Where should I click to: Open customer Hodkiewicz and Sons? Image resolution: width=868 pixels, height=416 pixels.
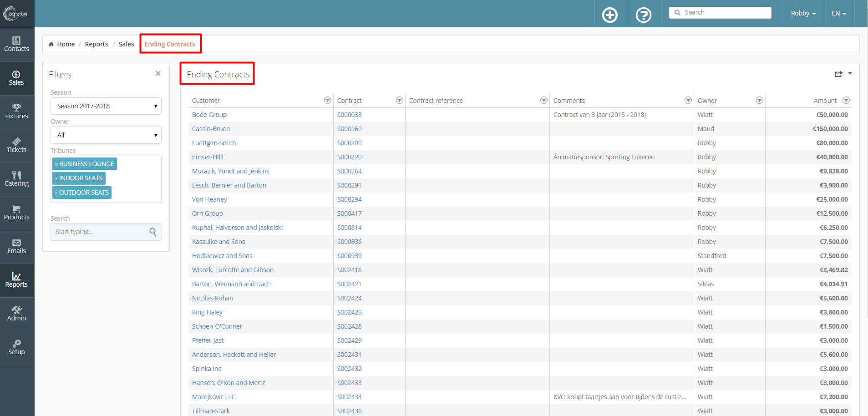222,256
